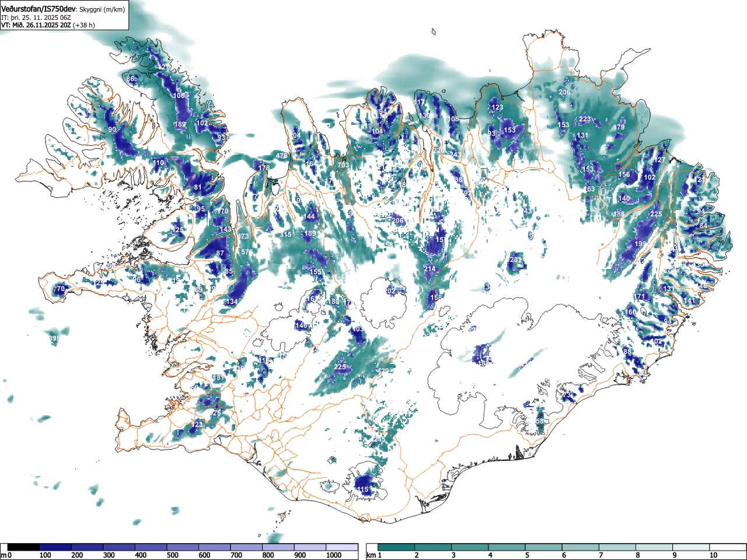
Task: Click the '144' visibility value on the map
Action: coord(309,216)
